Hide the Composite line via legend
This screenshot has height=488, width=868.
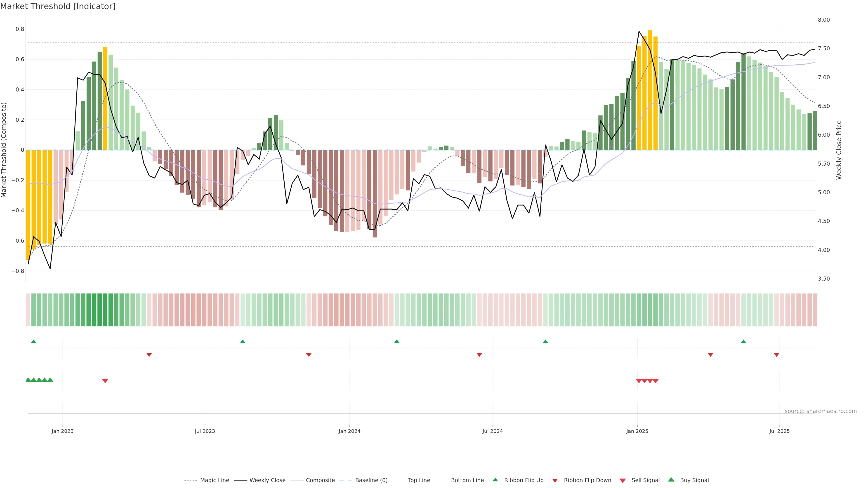pos(320,480)
